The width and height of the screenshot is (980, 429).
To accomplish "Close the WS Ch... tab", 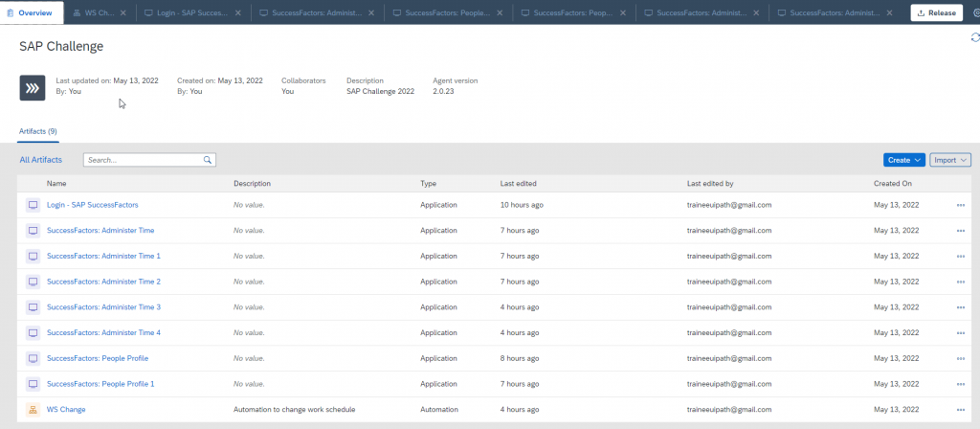I will click(x=123, y=12).
